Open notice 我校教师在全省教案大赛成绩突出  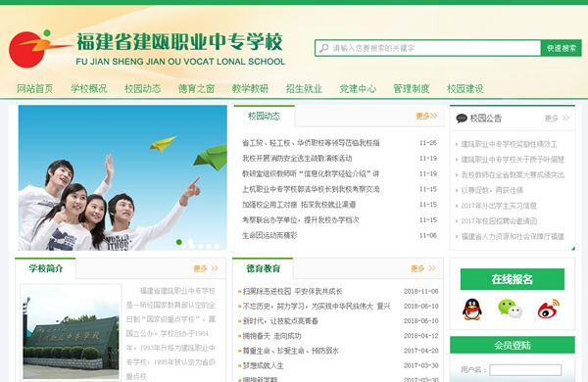pos(513,174)
